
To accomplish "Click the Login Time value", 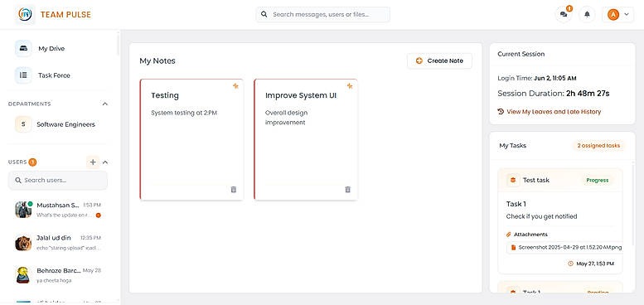I will click(x=555, y=78).
